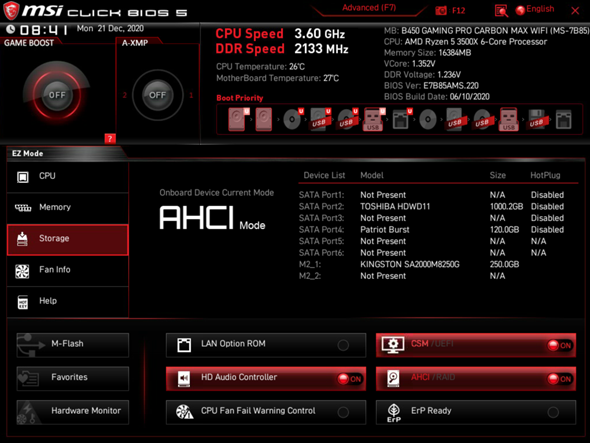Open the Memory section
Viewport: 590px width, 443px height.
click(x=68, y=208)
